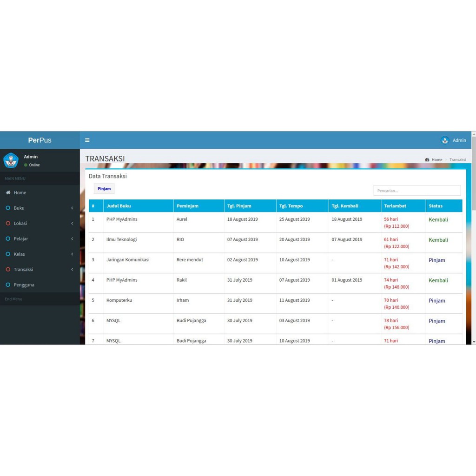
Task: Click the Lokasi red circle icon
Action: coord(8,223)
